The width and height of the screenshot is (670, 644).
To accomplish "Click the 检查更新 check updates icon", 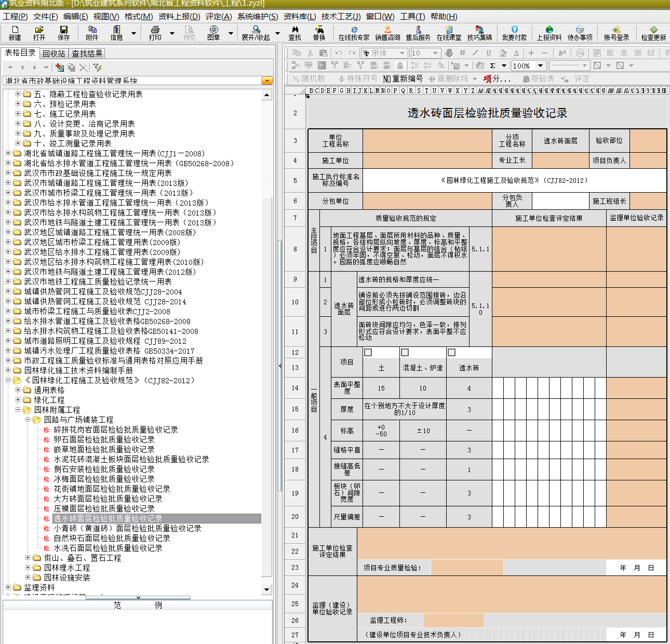I will pos(653,33).
